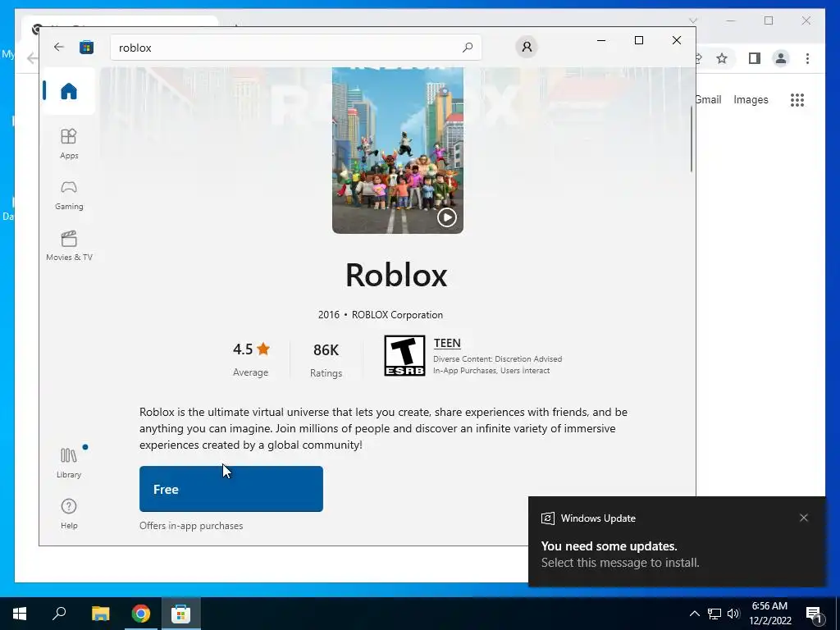
Task: Open Chrome profile avatar
Action: click(781, 58)
